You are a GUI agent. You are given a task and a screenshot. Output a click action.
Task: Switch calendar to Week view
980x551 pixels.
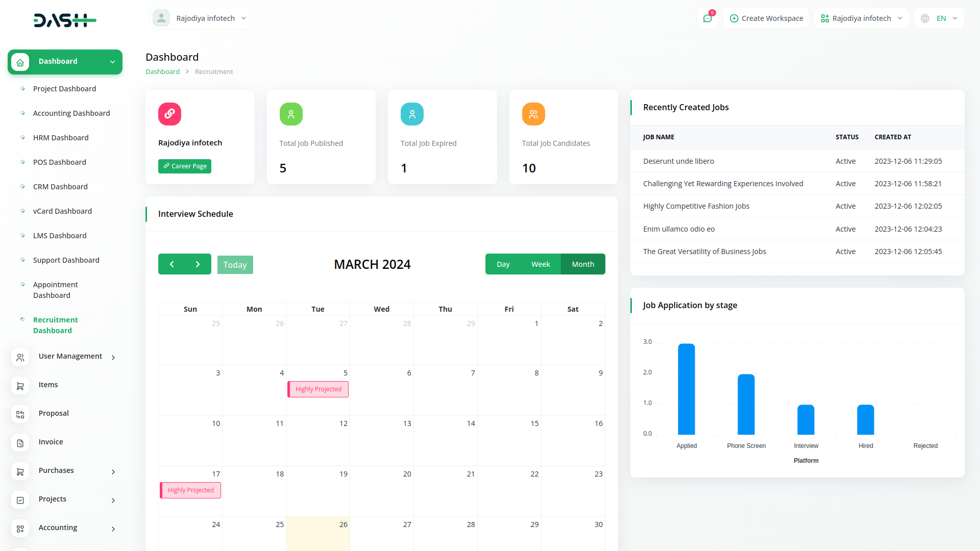click(541, 264)
